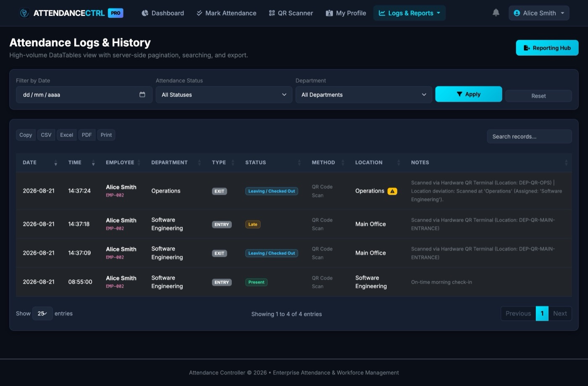The height and width of the screenshot is (386, 588).
Task: Open the All Departments dropdown
Action: 364,95
